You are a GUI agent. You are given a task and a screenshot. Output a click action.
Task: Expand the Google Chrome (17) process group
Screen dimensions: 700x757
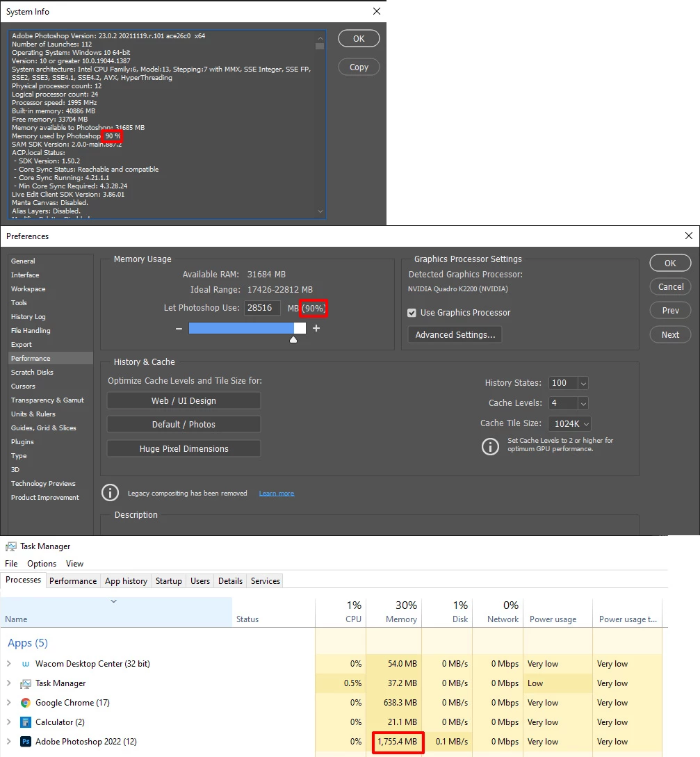(9, 703)
